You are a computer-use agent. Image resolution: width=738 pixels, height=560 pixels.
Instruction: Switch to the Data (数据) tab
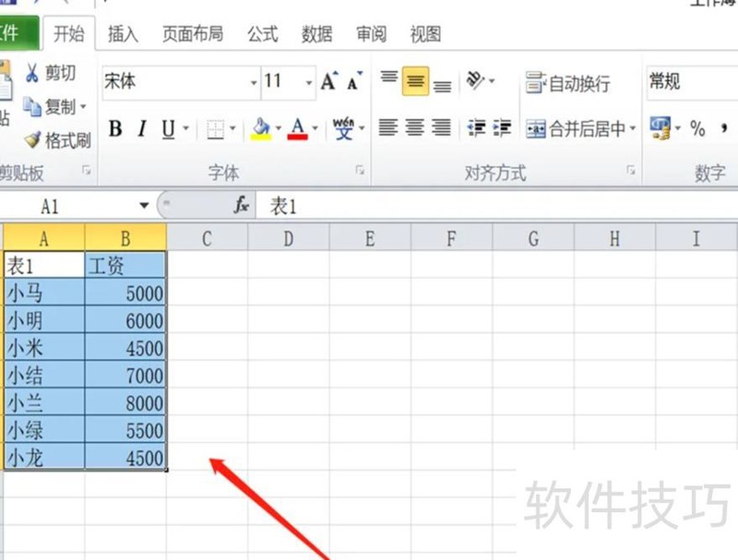pos(316,34)
